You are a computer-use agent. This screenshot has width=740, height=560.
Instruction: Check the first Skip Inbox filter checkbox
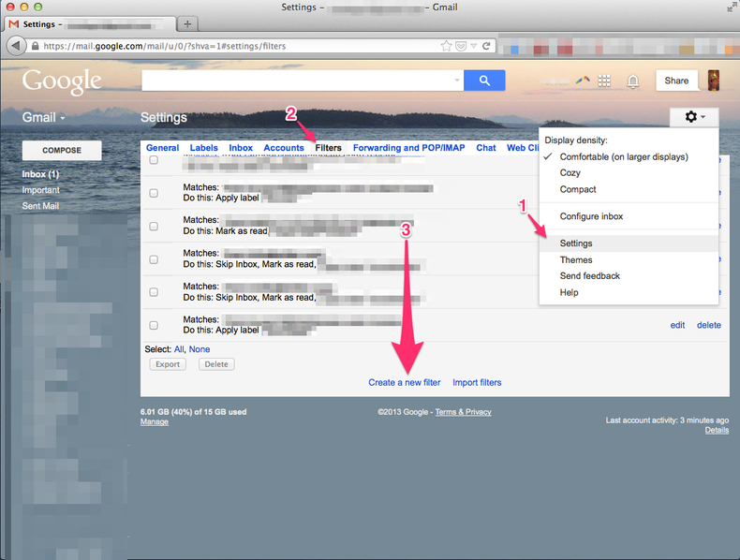[154, 259]
